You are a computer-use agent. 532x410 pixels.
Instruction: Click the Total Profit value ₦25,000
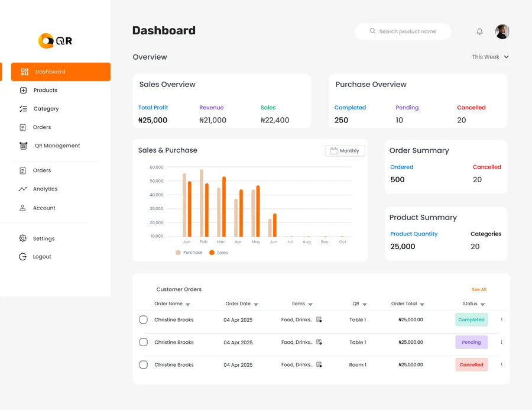click(153, 120)
